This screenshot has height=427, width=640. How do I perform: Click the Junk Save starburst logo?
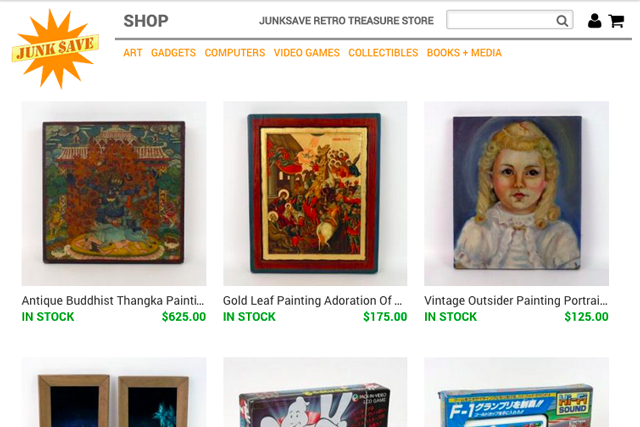click(x=56, y=49)
